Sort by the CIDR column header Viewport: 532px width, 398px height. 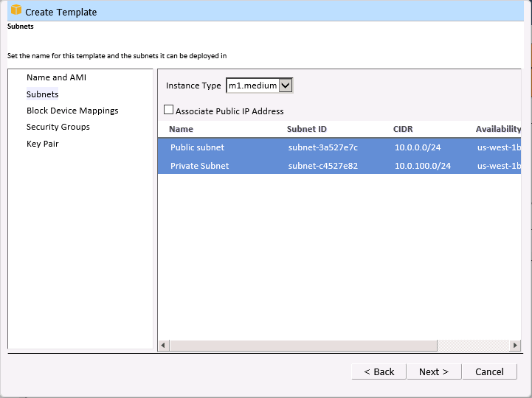coord(403,129)
